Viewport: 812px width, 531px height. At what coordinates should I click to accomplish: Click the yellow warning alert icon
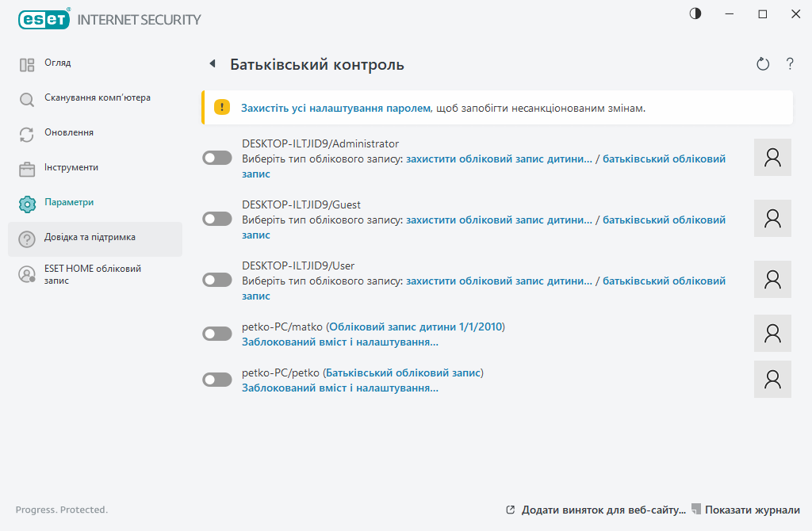pos(222,108)
